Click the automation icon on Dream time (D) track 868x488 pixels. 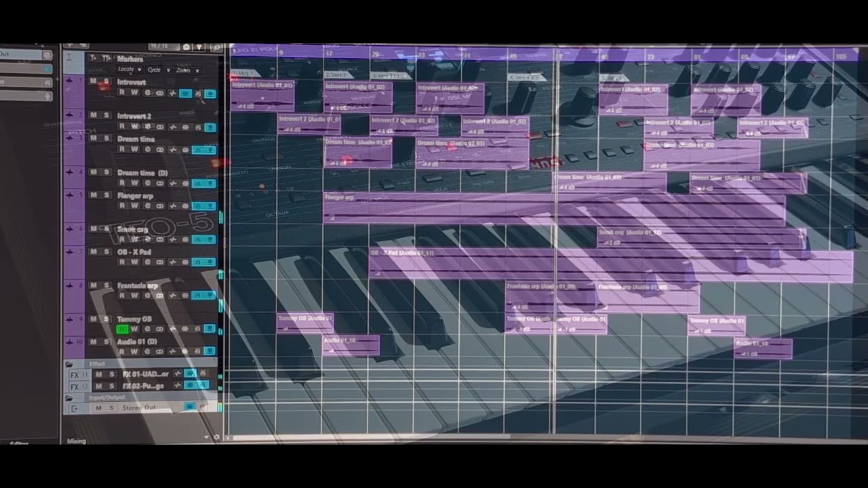pyautogui.click(x=173, y=183)
